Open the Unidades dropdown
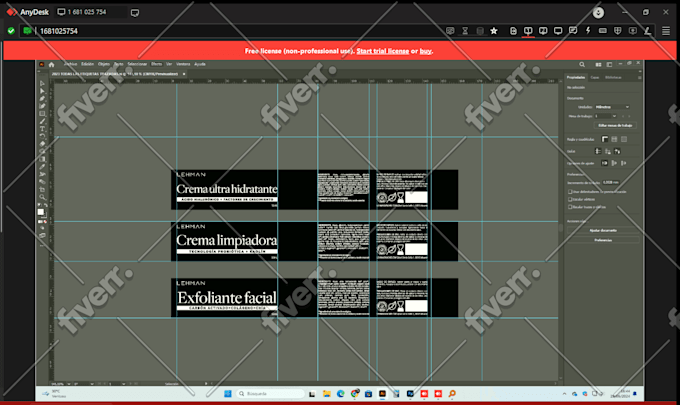This screenshot has height=405, width=680. 612,107
